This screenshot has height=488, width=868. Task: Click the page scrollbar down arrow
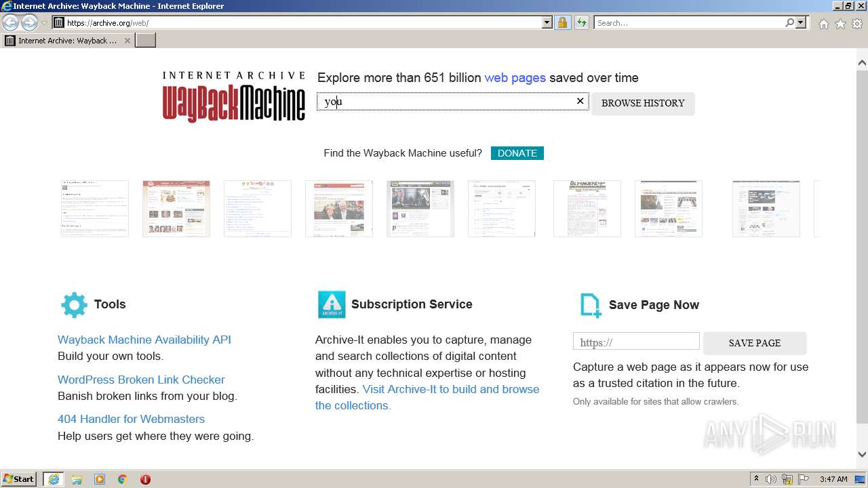862,455
